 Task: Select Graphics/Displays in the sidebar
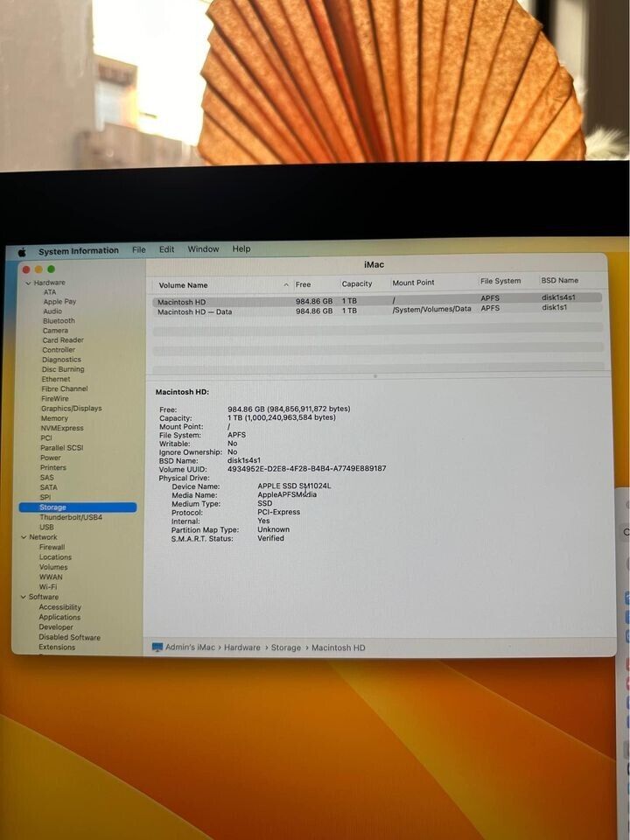(x=71, y=409)
